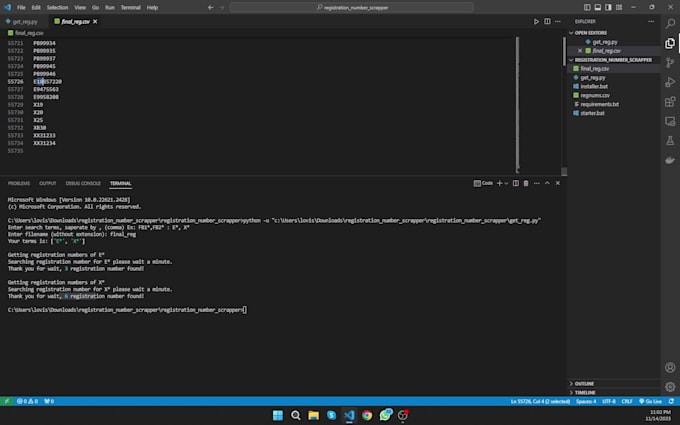Toggle Secondary Side Bar layout button
This screenshot has width=680, height=425.
coord(608,7)
